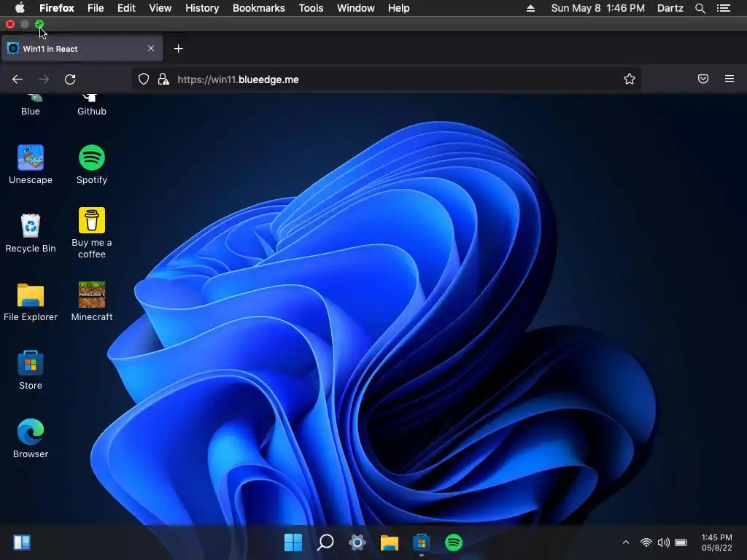The height and width of the screenshot is (560, 747).
Task: Select the Win11 in React tab
Action: coord(82,48)
